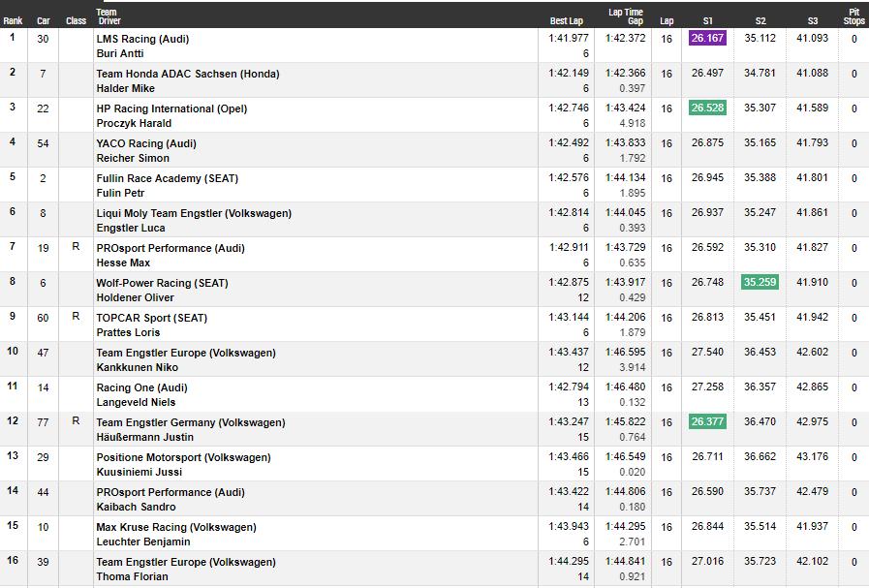Click the Car column header
The height and width of the screenshot is (588, 869).
44,21
